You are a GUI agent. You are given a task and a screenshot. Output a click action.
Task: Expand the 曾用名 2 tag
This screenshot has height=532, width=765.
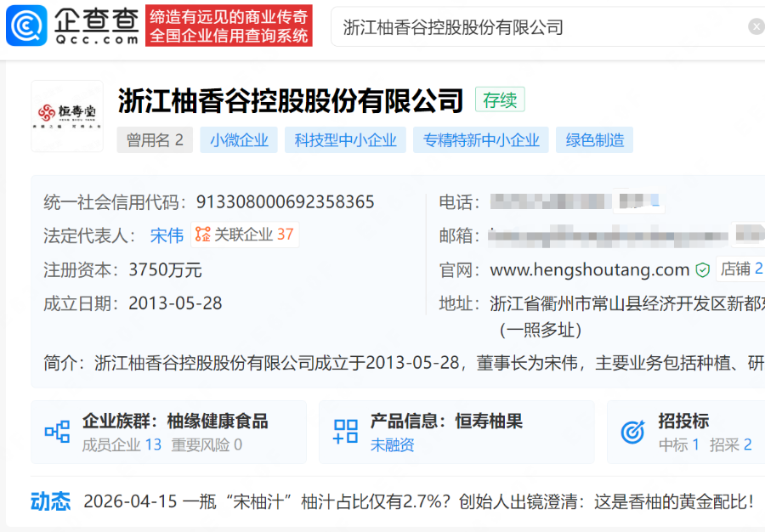[155, 140]
